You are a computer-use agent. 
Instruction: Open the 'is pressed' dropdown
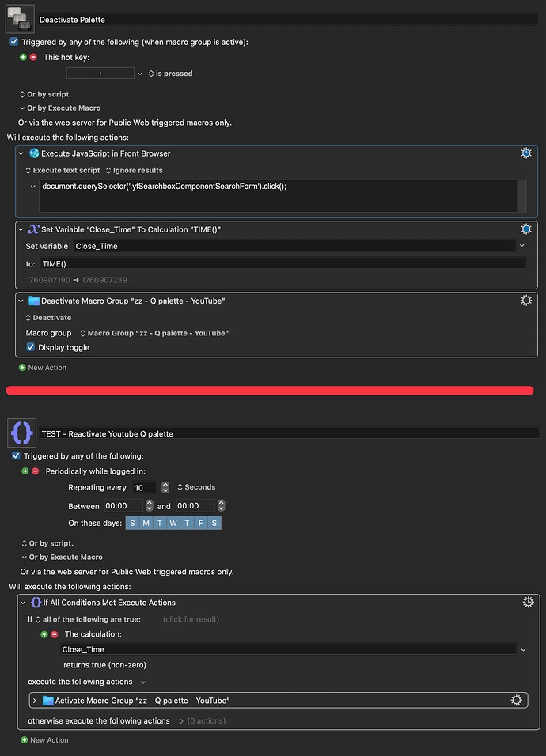(170, 74)
